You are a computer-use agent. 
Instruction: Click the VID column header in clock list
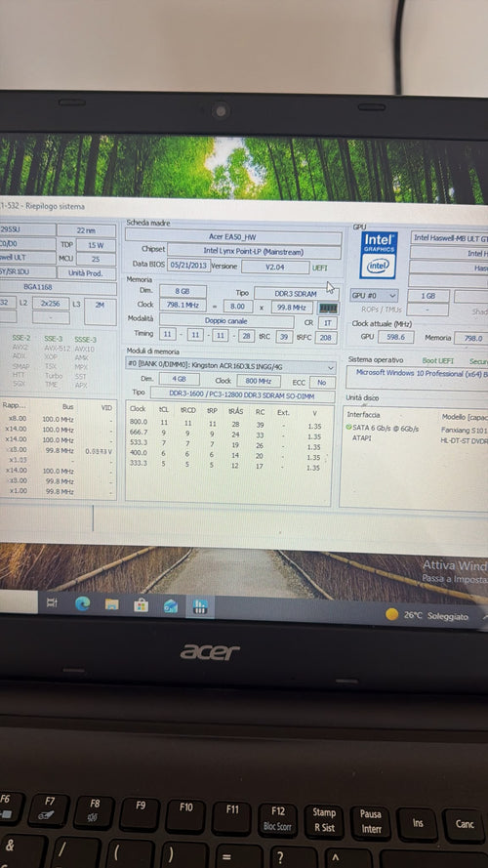[106, 407]
